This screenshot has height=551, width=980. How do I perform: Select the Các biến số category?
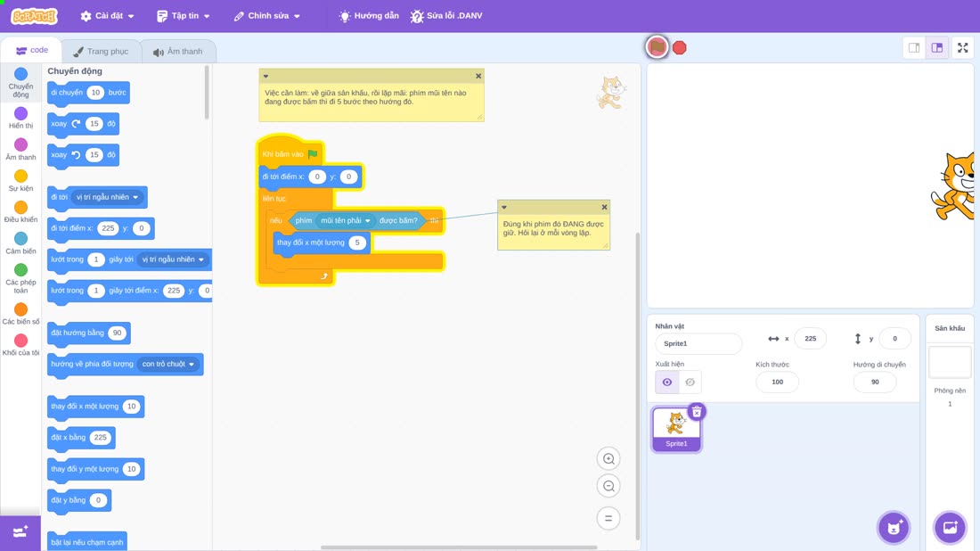pyautogui.click(x=20, y=314)
